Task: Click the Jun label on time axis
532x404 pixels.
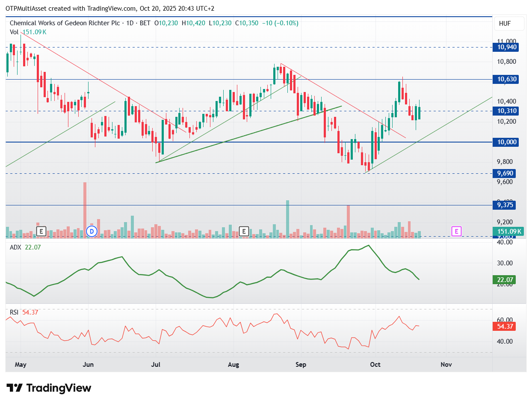Action: [88, 365]
